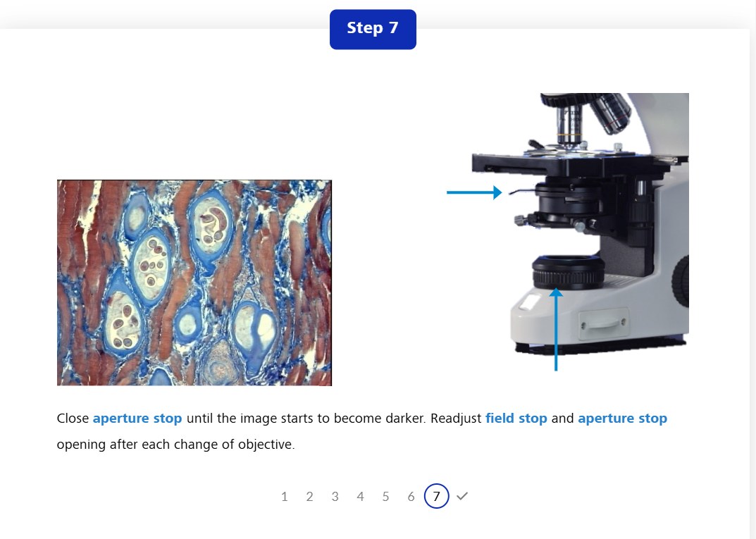756x539 pixels.
Task: Click the stained tissue micrograph image
Action: pyautogui.click(x=194, y=283)
